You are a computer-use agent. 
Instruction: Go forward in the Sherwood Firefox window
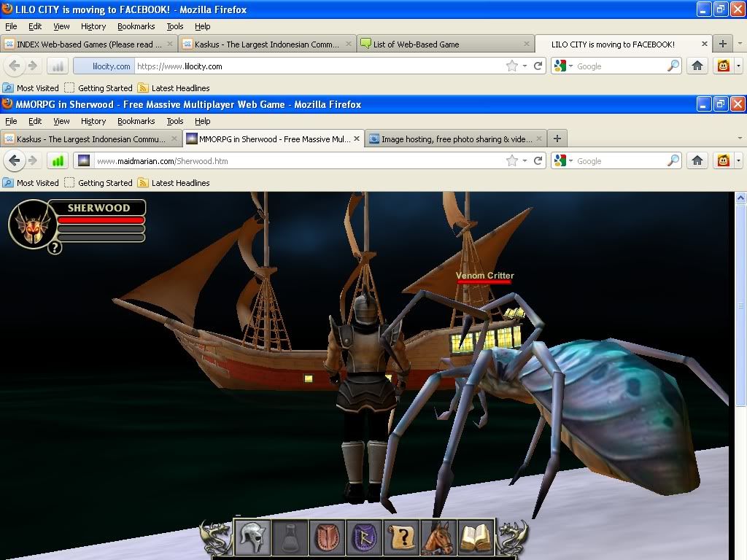pos(33,161)
